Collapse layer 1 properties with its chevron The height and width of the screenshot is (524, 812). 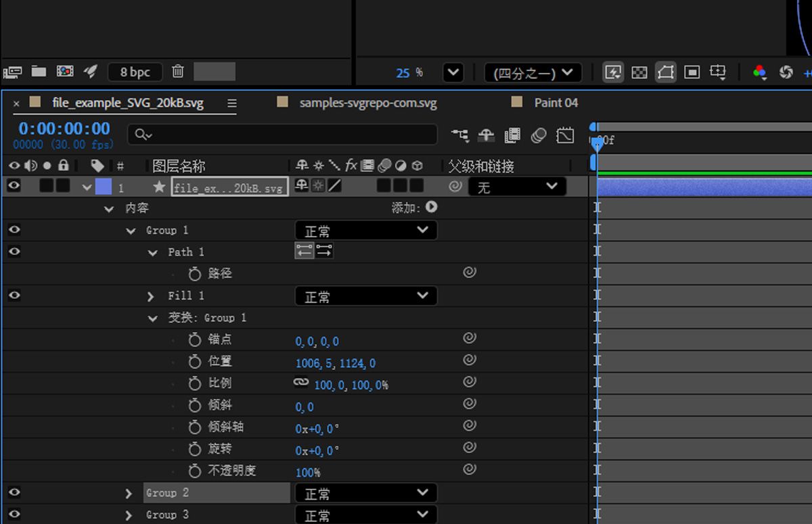click(x=87, y=187)
